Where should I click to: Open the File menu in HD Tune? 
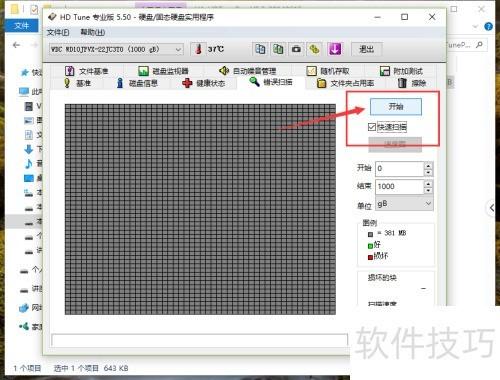click(58, 32)
